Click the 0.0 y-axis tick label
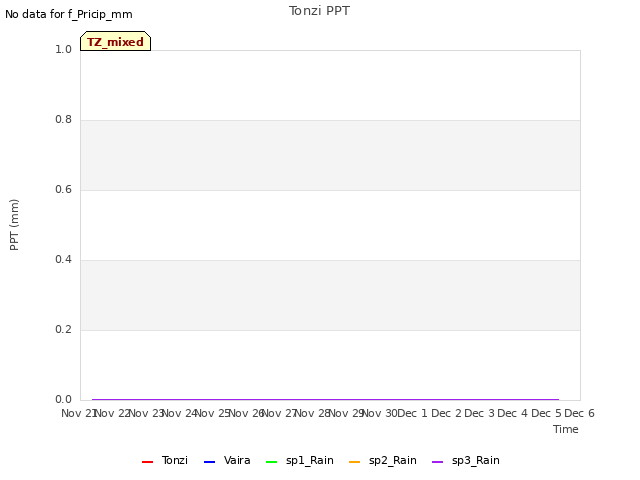 [63, 400]
